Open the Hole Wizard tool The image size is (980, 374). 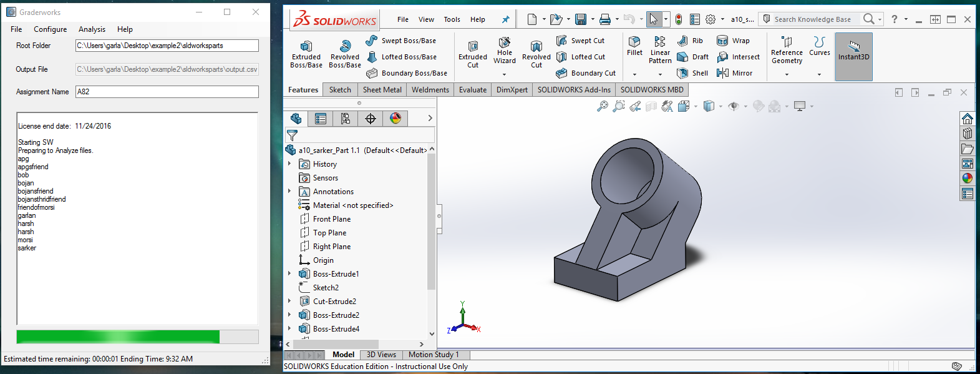coord(505,50)
